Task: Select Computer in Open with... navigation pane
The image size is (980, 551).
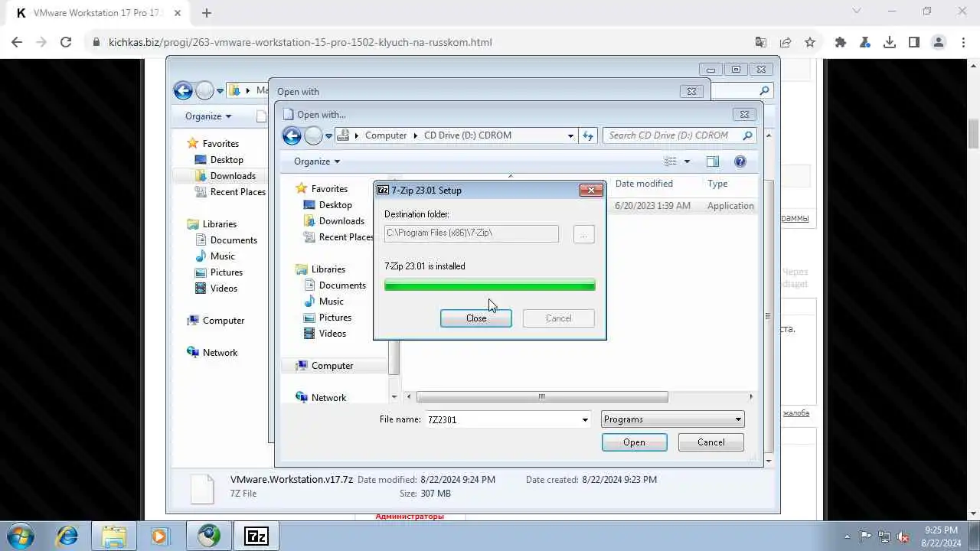Action: point(332,366)
